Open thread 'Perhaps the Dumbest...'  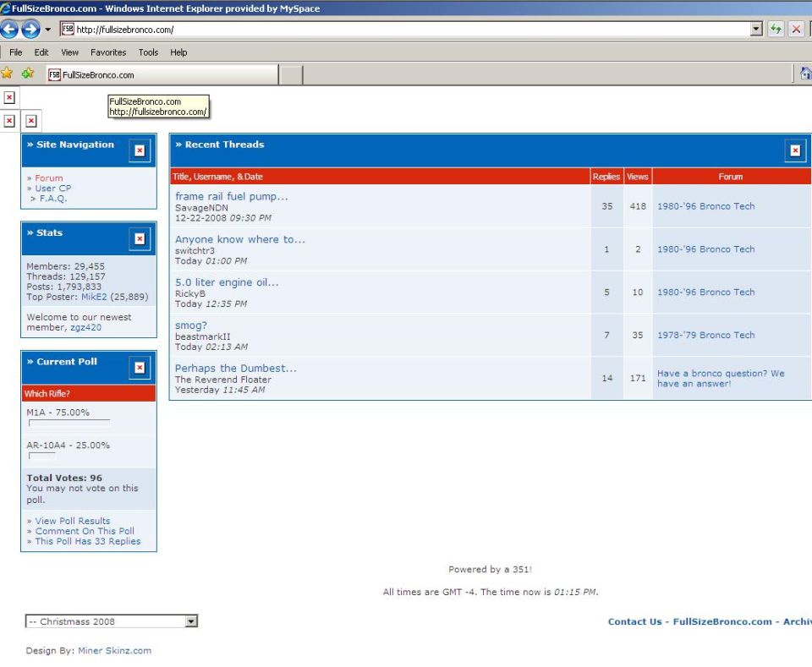236,369
